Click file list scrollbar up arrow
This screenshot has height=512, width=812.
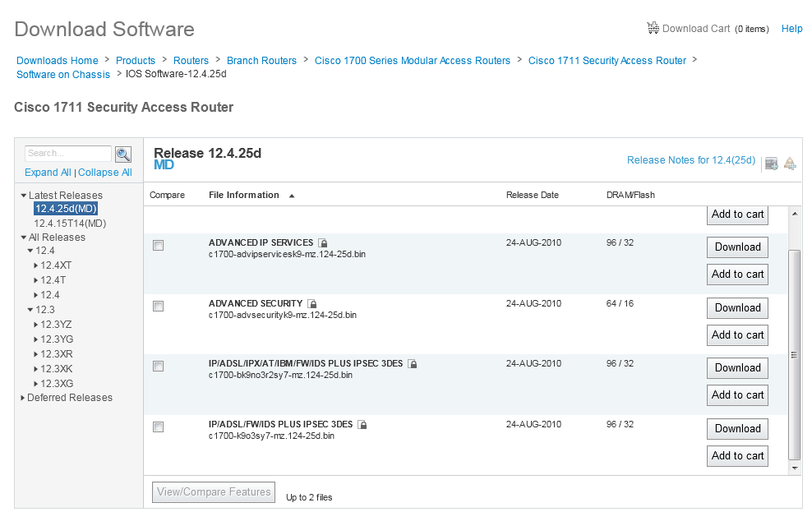pyautogui.click(x=795, y=214)
